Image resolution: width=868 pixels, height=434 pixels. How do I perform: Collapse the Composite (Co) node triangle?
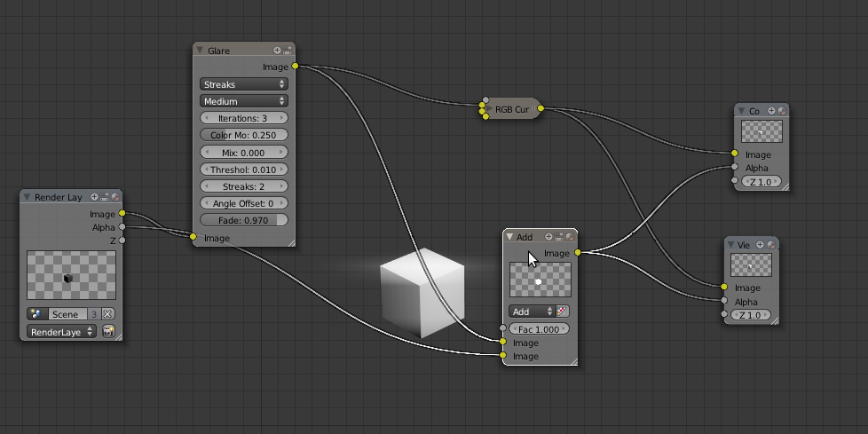pos(742,111)
